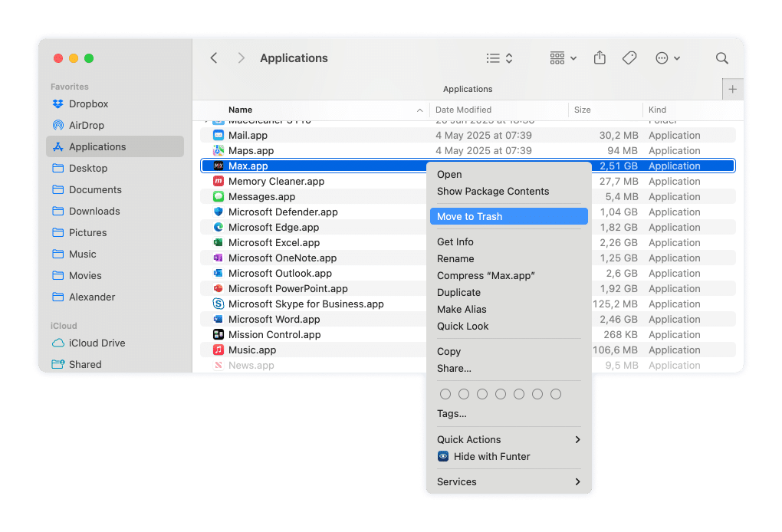This screenshot has height=532, width=782.
Task: Select the Maps.app icon
Action: (219, 150)
